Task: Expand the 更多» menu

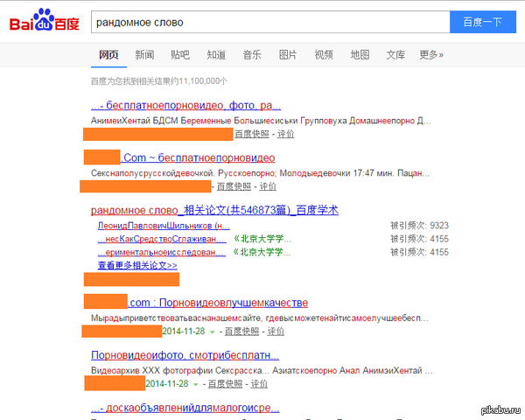Action: coord(431,54)
